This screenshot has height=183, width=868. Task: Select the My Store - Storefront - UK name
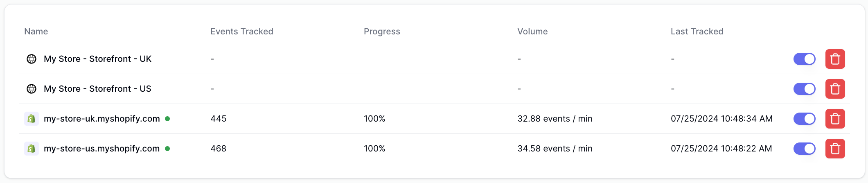pyautogui.click(x=97, y=59)
